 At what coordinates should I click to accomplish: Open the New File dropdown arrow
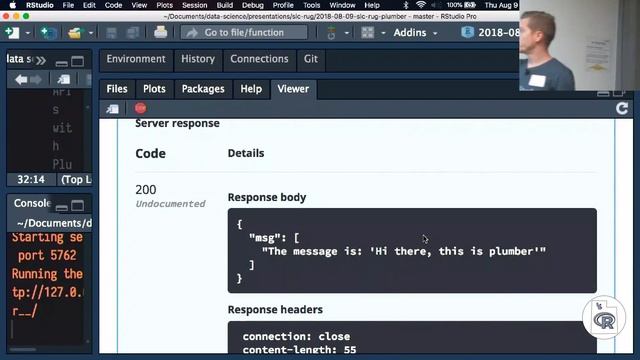pos(28,33)
